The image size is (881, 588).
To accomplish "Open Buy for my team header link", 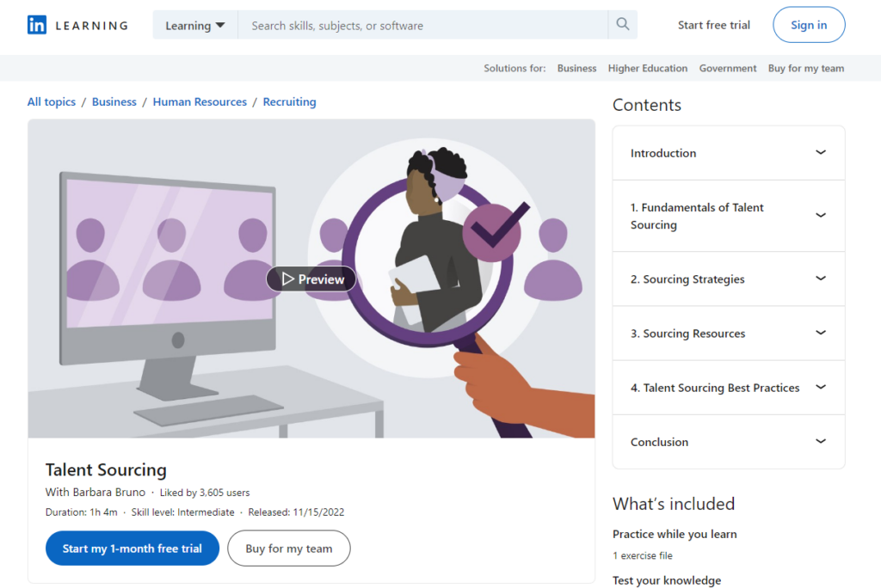I will (x=805, y=68).
